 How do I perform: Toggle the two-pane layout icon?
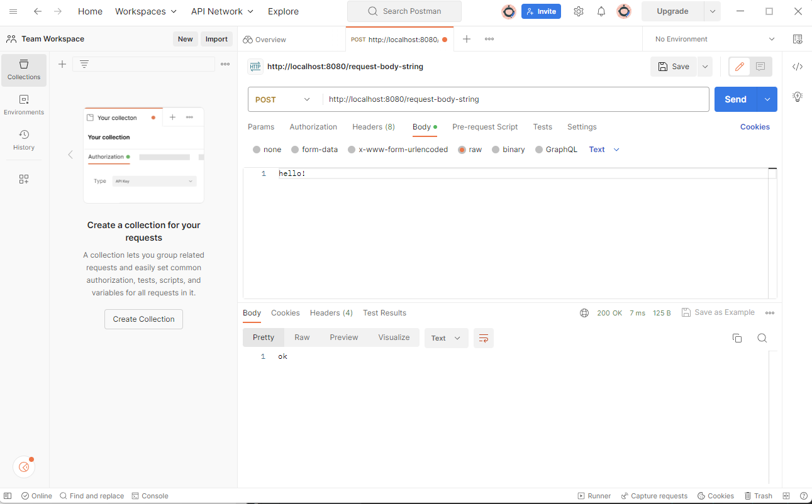coord(786,496)
